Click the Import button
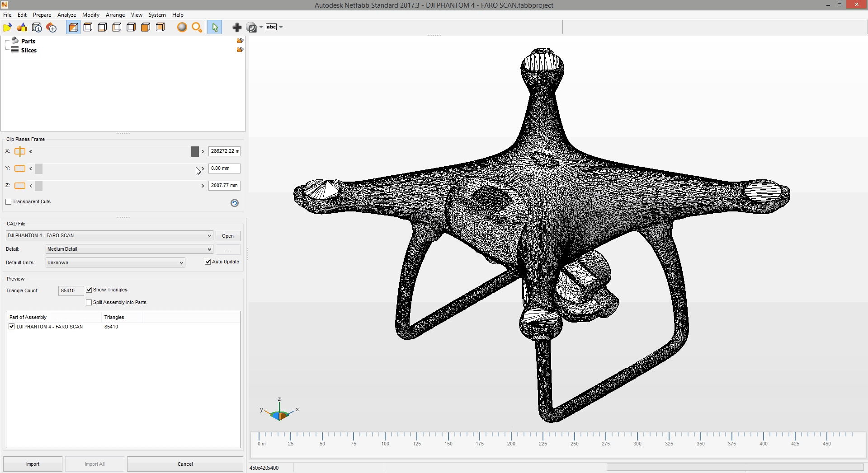Screen dimensions: 868x473 click(33, 464)
